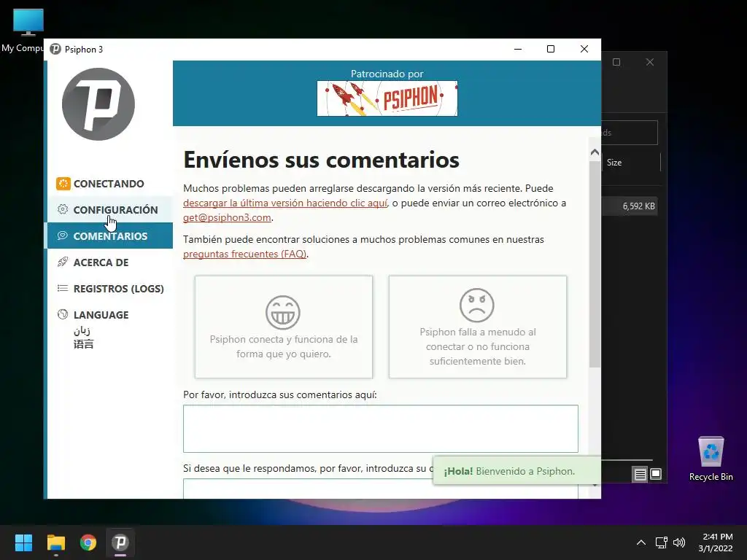This screenshot has height=560, width=747.
Task: Click the scrollbar up arrow
Action: [x=595, y=152]
